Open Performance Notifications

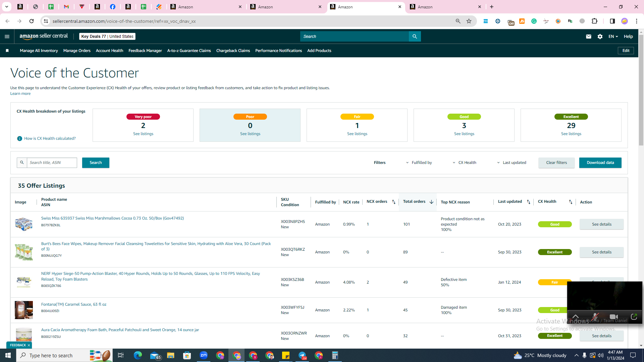pos(278,51)
